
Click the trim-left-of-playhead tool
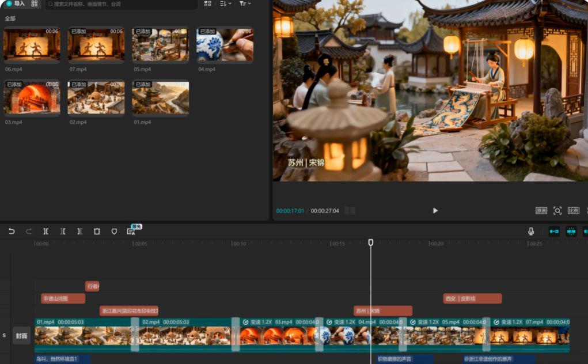pos(63,231)
